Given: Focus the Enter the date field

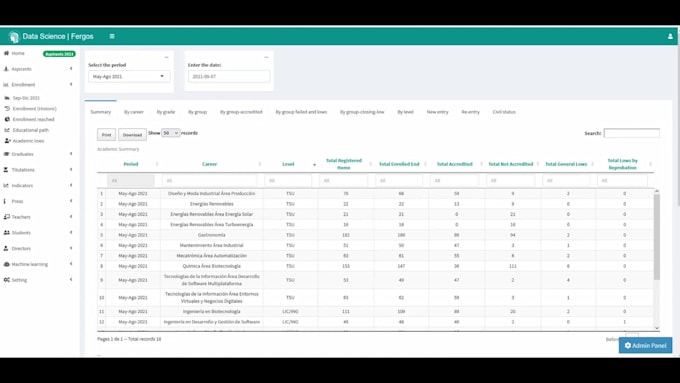Looking at the screenshot, I should click(229, 76).
